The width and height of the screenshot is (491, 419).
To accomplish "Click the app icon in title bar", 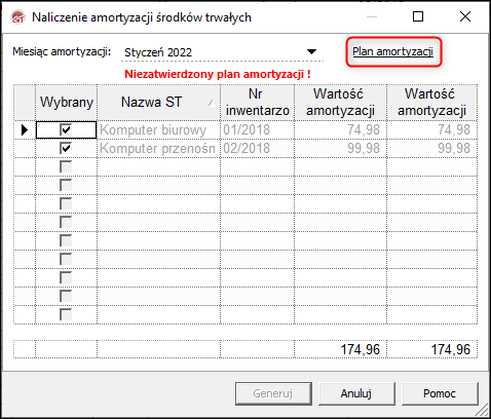I will coord(18,17).
